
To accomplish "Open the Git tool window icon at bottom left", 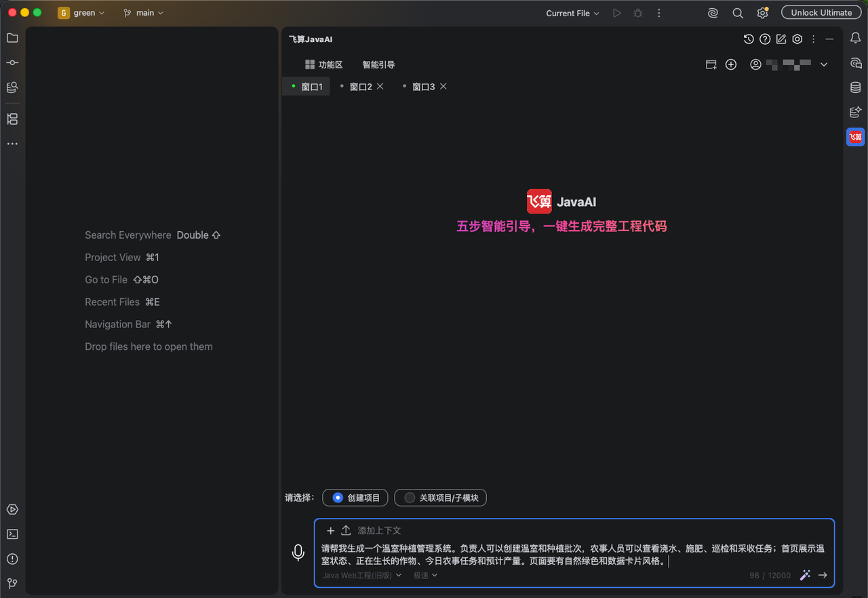I will (12, 583).
